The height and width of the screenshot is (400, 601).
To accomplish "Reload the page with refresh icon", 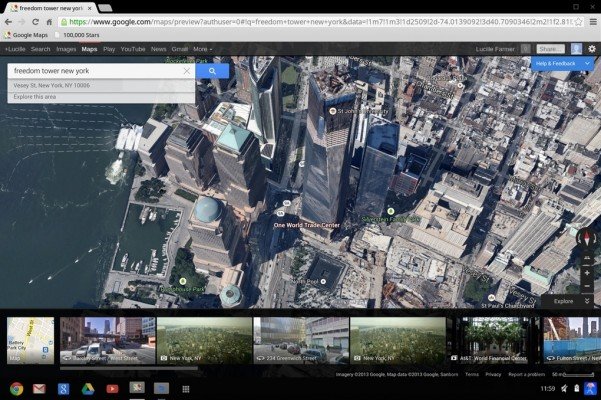I will [35, 22].
